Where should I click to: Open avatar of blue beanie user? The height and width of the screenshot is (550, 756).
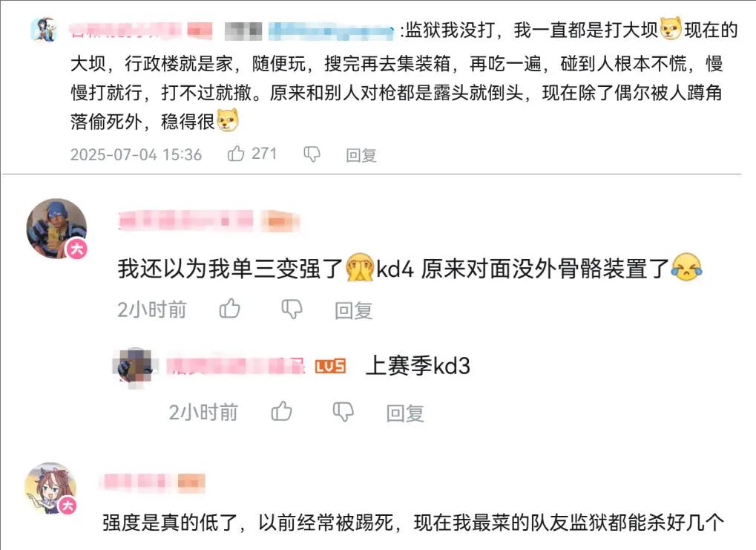pos(56,228)
